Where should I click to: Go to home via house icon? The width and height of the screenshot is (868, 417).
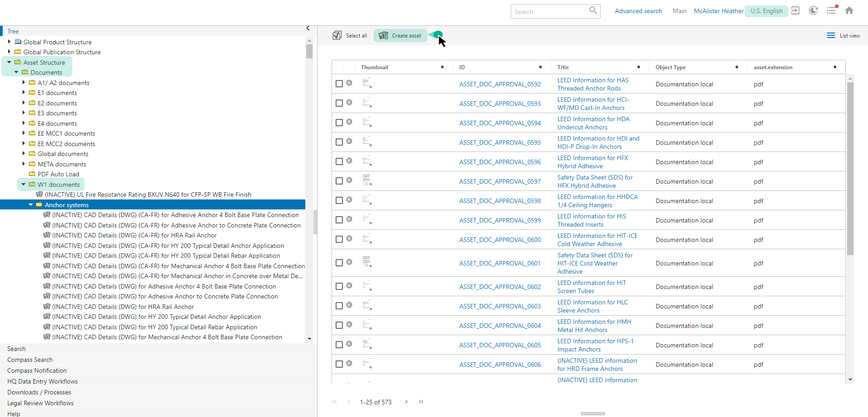click(849, 10)
